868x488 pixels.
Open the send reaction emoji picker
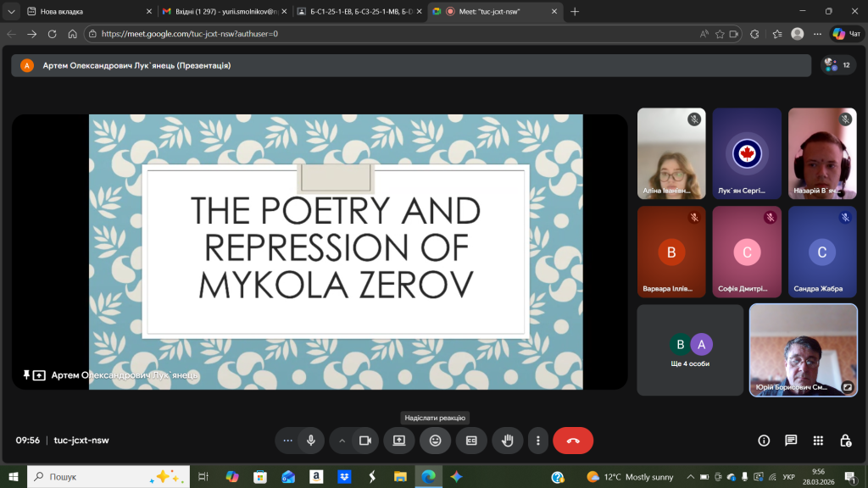(435, 441)
